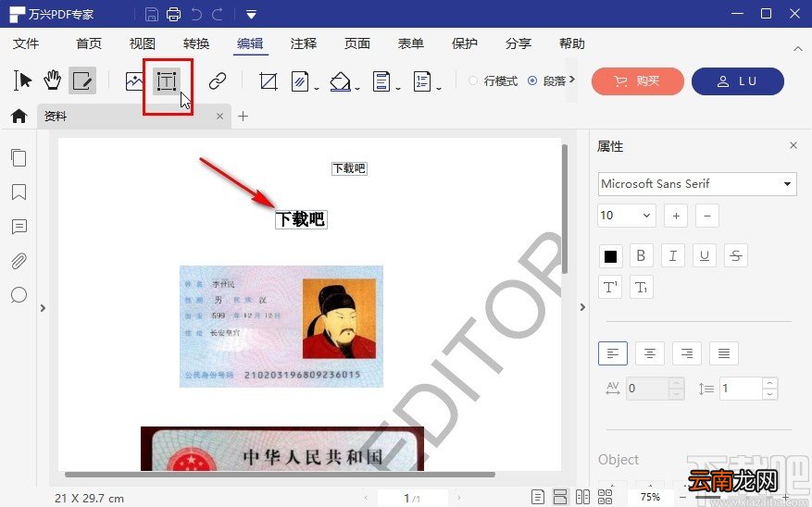Click the print icon in title bar
Viewport: 812px width, 507px height.
pyautogui.click(x=173, y=14)
